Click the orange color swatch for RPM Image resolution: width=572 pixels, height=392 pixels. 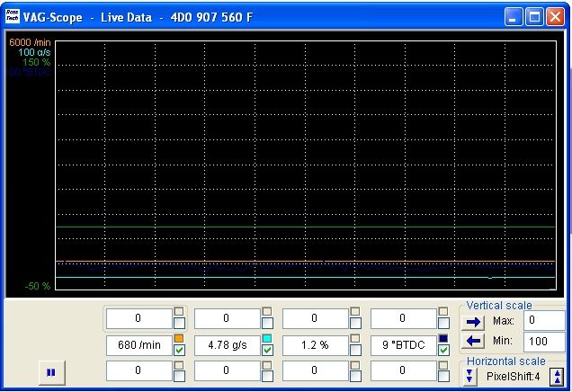[x=179, y=338]
